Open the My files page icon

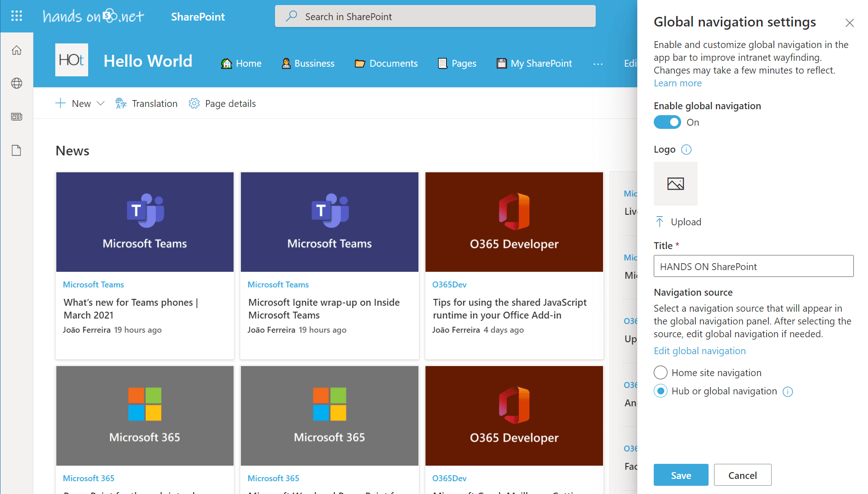click(16, 150)
